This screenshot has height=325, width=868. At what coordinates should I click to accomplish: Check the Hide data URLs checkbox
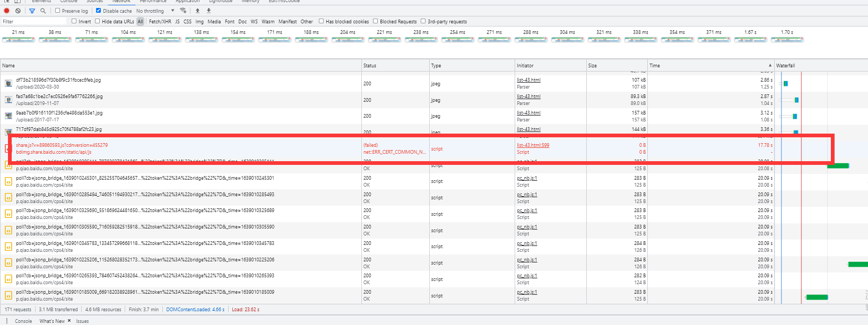pos(98,21)
